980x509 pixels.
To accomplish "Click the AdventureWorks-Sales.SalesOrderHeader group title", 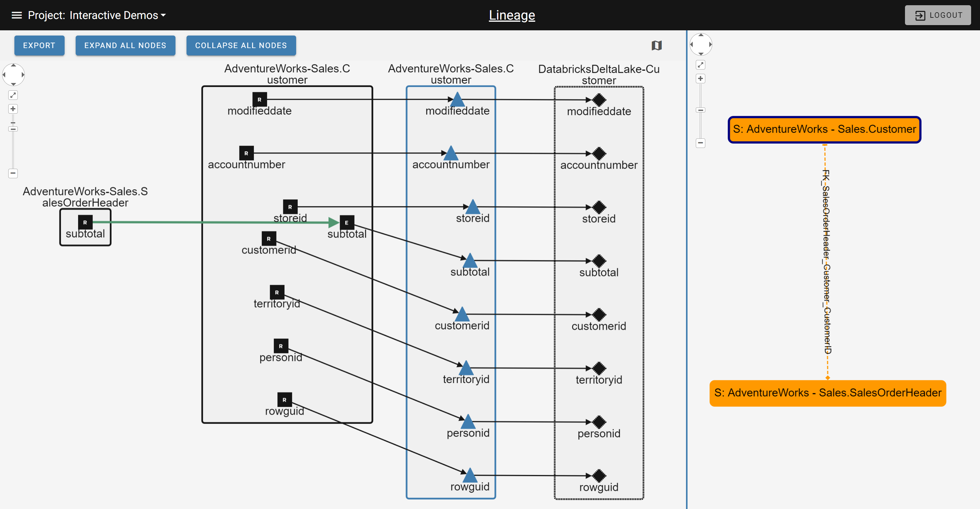I will [x=85, y=197].
